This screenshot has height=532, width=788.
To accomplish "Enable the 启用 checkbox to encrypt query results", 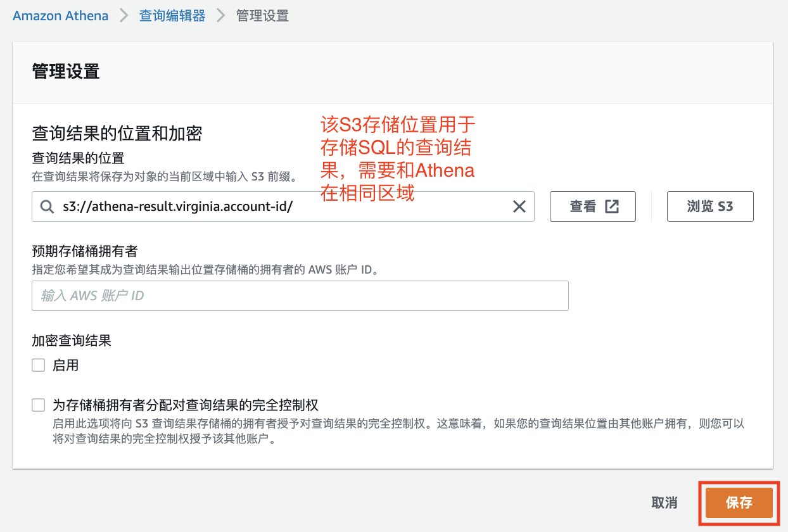I will (38, 365).
